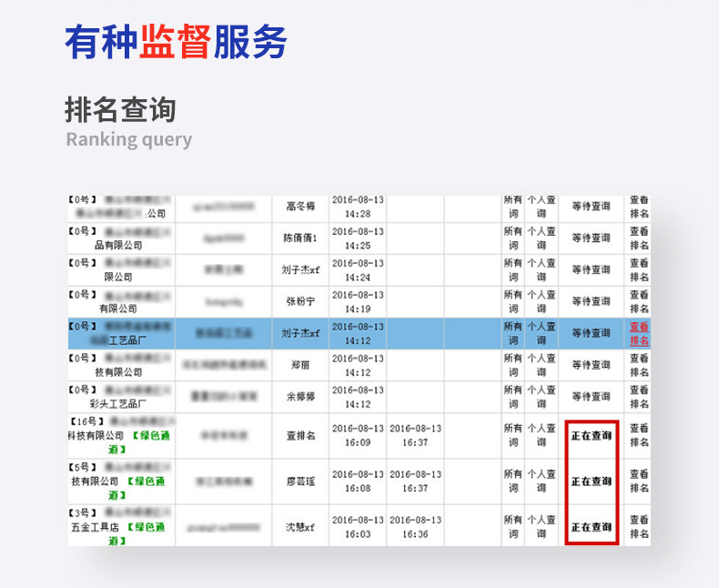
Task: Click 等待查询 in the 高冬梅 row
Action: pyautogui.click(x=591, y=206)
